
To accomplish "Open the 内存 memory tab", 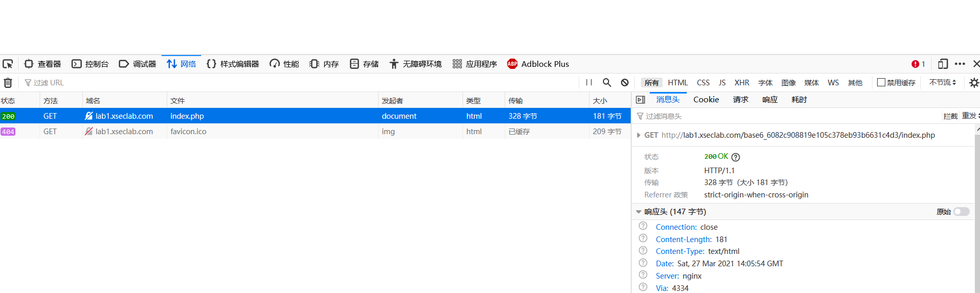I will coord(324,64).
